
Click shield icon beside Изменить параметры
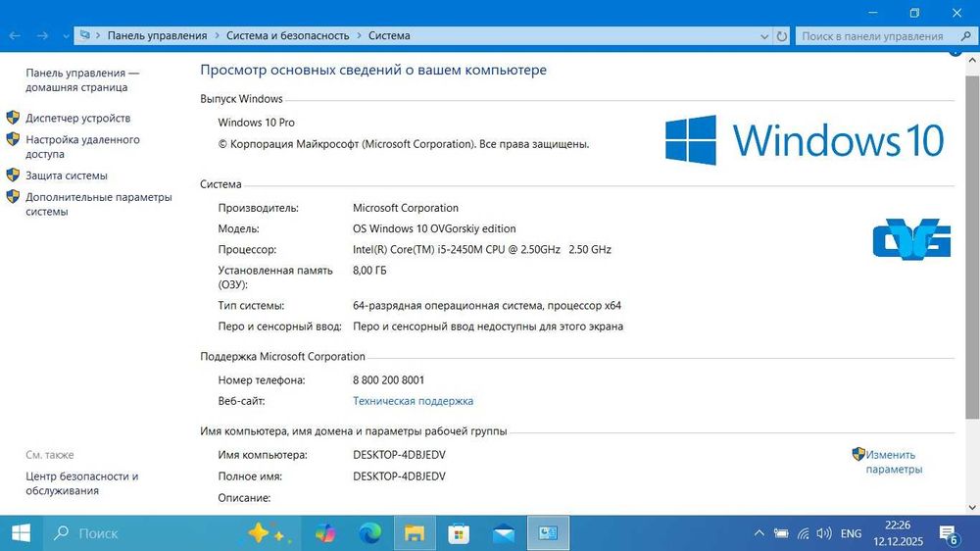coord(858,454)
